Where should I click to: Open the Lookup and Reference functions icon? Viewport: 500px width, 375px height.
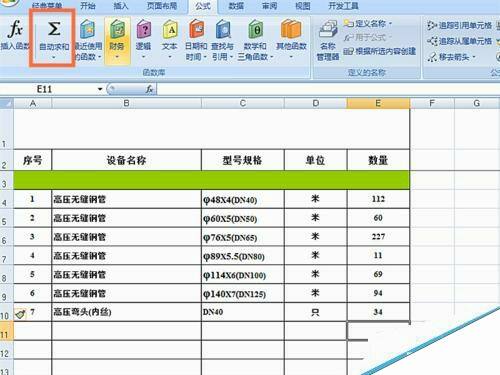pyautogui.click(x=223, y=29)
